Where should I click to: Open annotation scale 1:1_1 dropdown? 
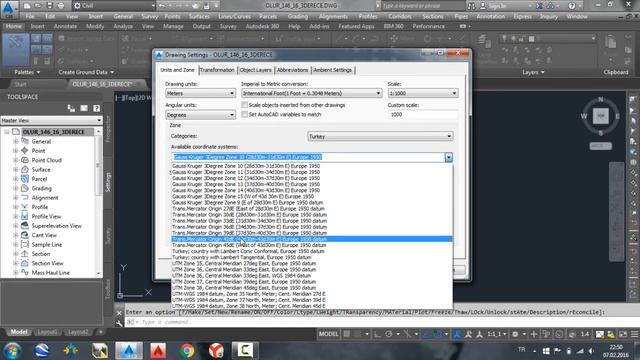coord(496,334)
